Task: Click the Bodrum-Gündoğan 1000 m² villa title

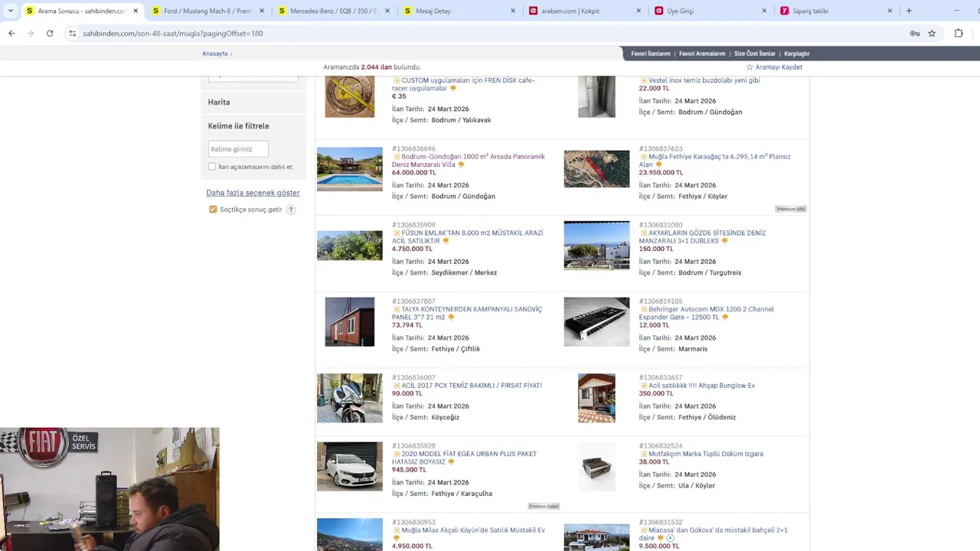Action: [469, 160]
